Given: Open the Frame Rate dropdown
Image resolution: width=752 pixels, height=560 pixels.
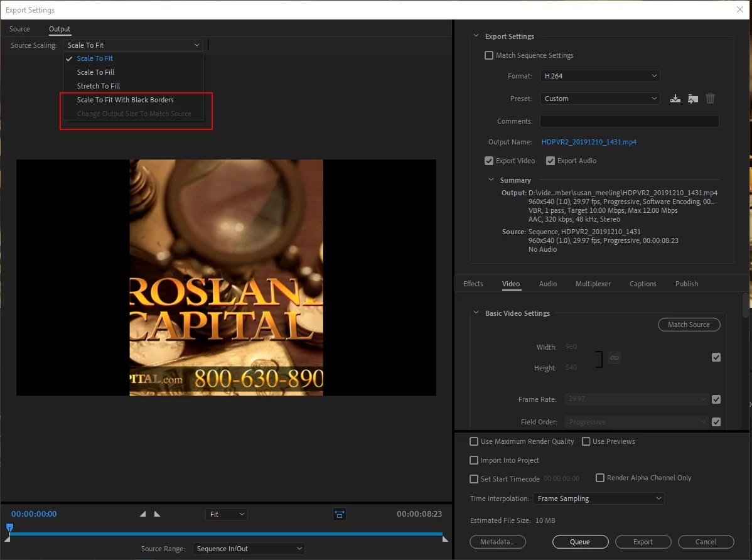Looking at the screenshot, I should tap(636, 399).
